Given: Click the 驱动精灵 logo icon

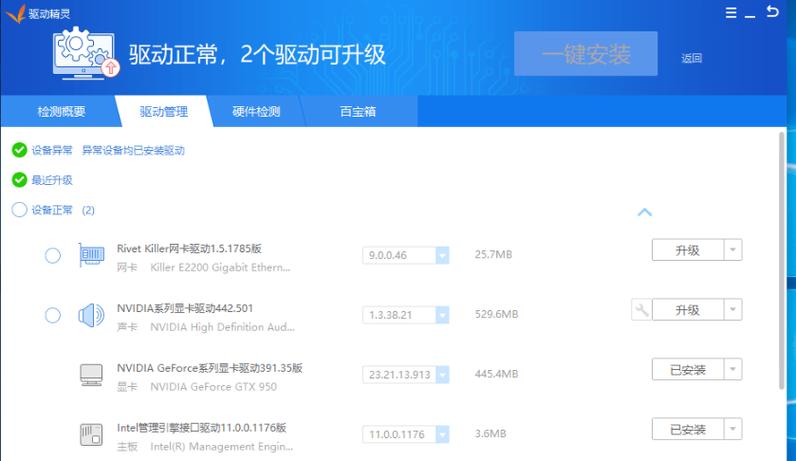Looking at the screenshot, I should click(16, 14).
